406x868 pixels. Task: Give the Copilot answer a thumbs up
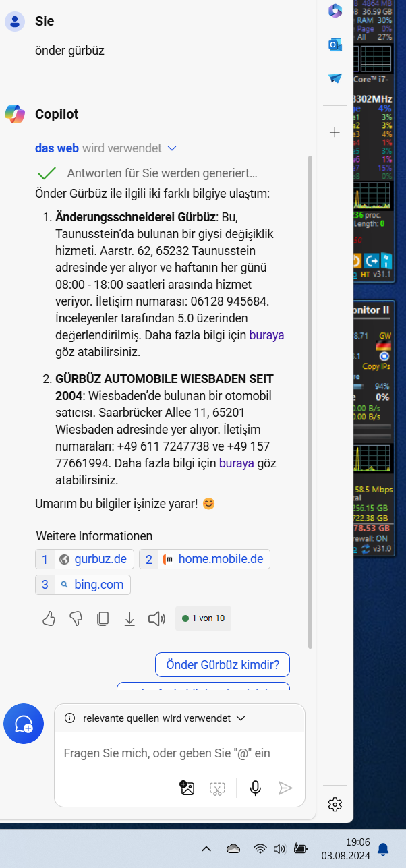coord(49,618)
